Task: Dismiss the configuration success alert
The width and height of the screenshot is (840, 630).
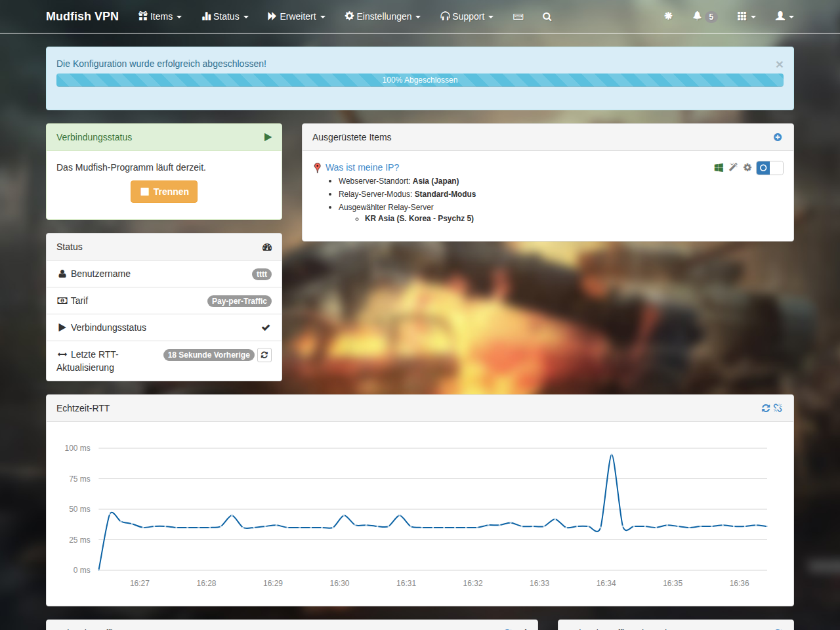Action: click(x=780, y=64)
